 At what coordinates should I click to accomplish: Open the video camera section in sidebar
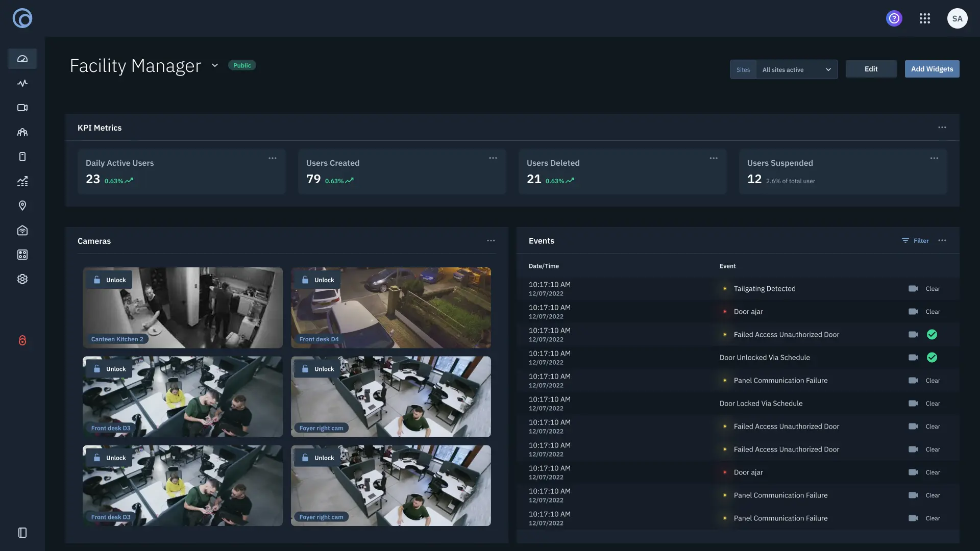coord(22,108)
